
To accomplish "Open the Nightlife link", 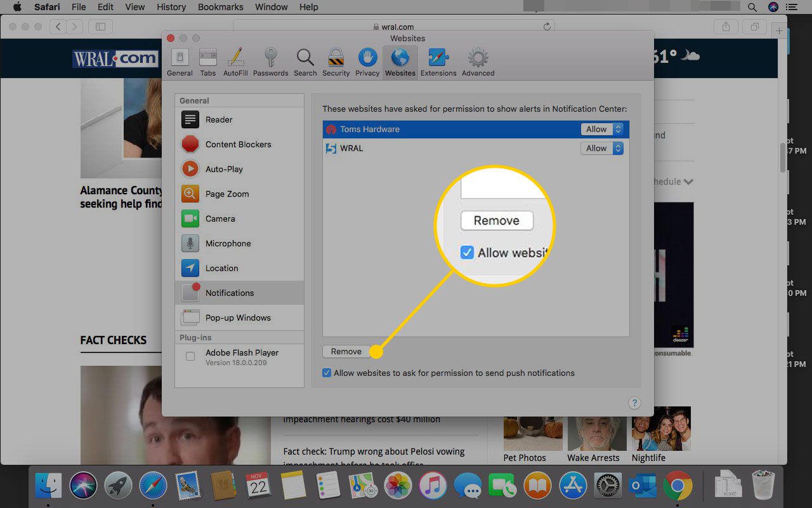I will (648, 457).
